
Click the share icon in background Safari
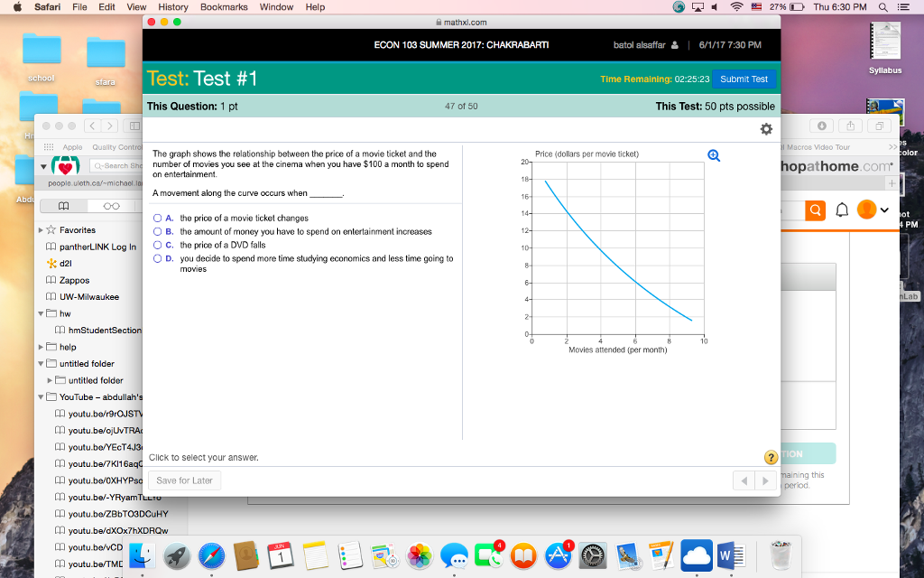[850, 126]
